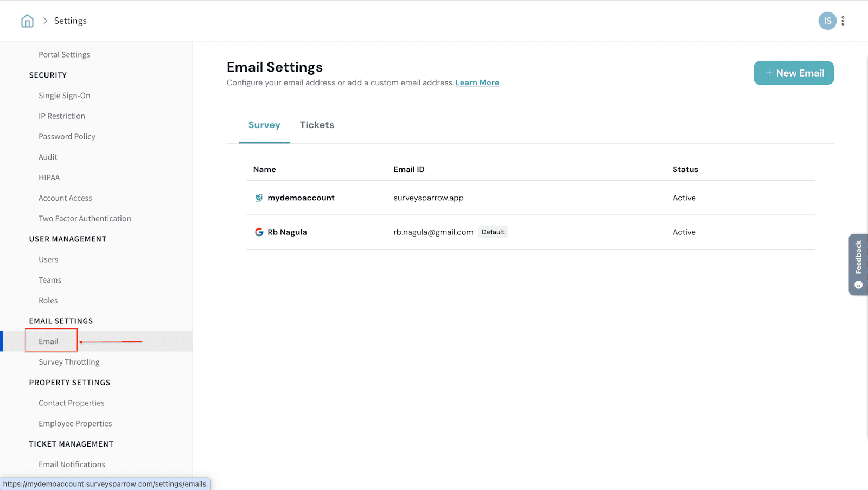
Task: Open the Feedback side tab
Action: pos(858,264)
